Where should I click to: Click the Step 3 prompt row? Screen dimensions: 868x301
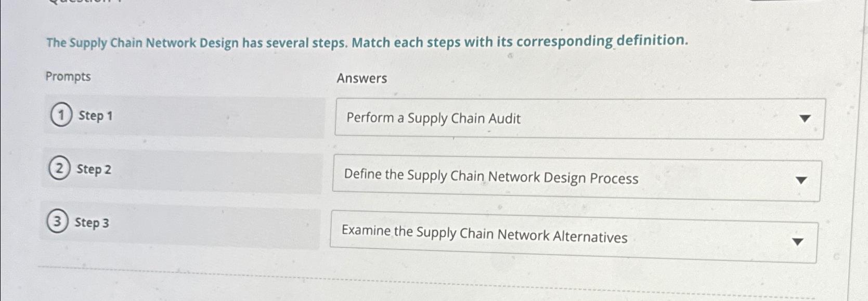coord(182,225)
